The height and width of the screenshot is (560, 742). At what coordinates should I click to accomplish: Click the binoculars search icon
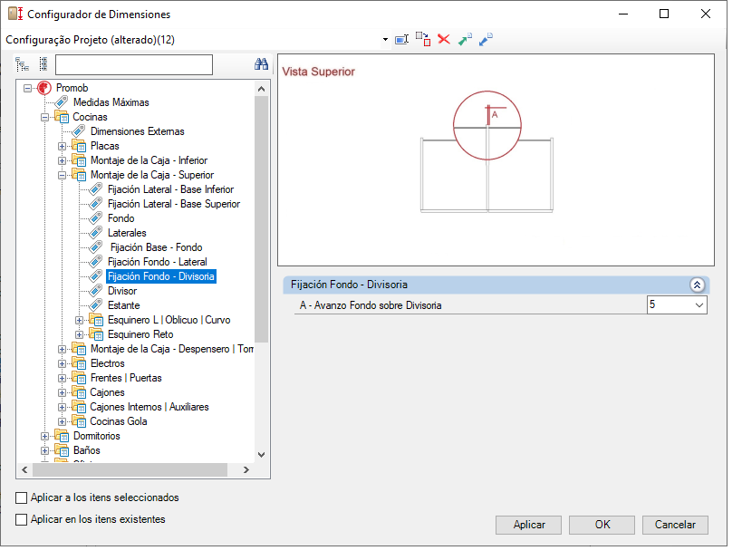(261, 65)
